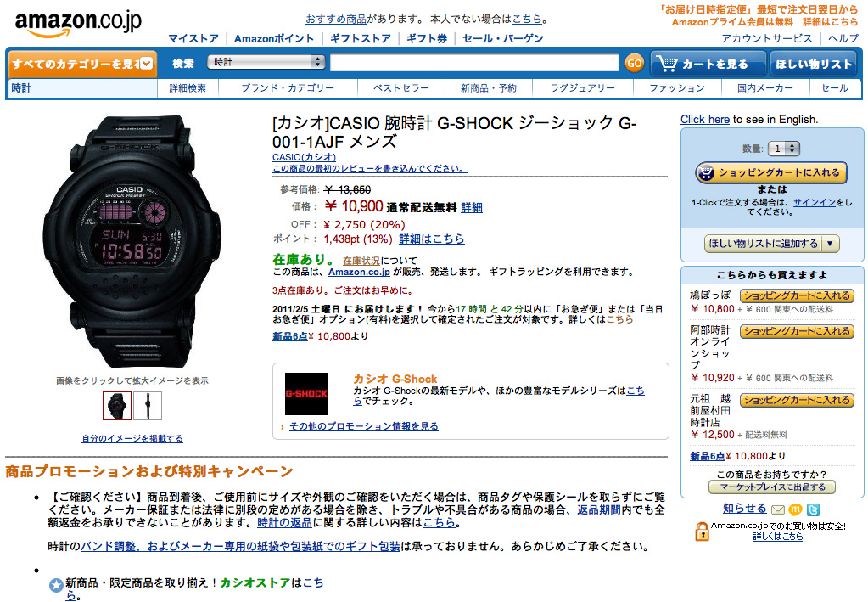Click the マーケットプレイスに出品する button
The height and width of the screenshot is (602, 868).
(x=771, y=487)
